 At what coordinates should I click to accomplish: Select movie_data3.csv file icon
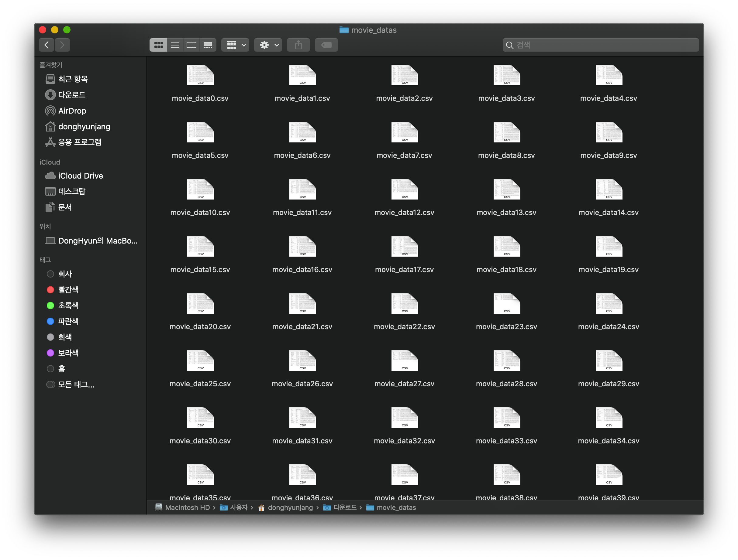click(506, 75)
